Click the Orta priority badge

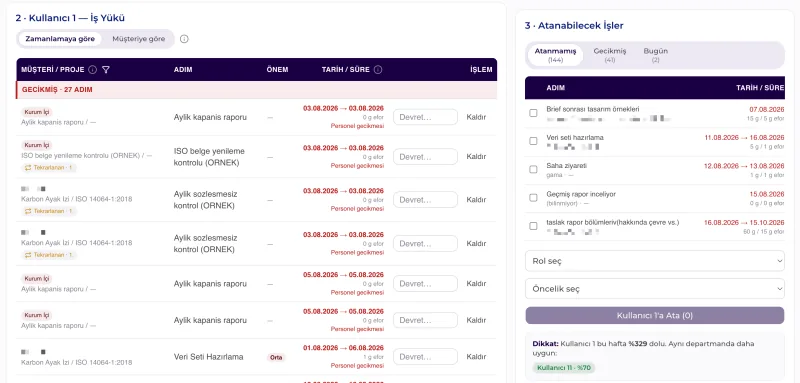[x=276, y=358]
